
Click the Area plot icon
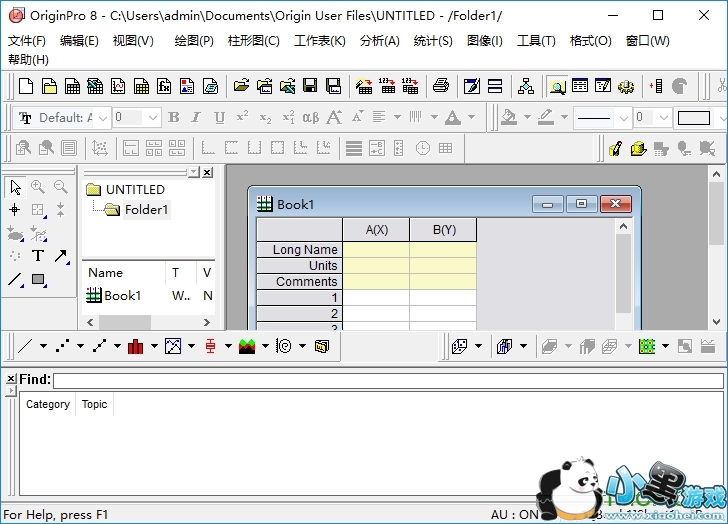click(x=247, y=346)
